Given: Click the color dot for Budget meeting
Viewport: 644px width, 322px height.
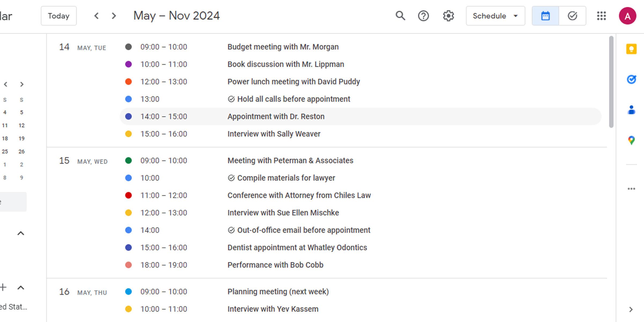Looking at the screenshot, I should point(129,47).
